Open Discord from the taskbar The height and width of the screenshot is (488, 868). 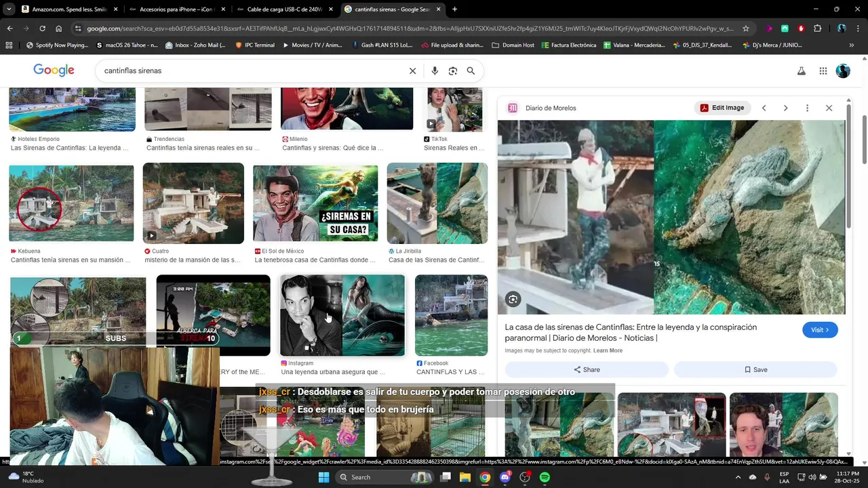505,477
